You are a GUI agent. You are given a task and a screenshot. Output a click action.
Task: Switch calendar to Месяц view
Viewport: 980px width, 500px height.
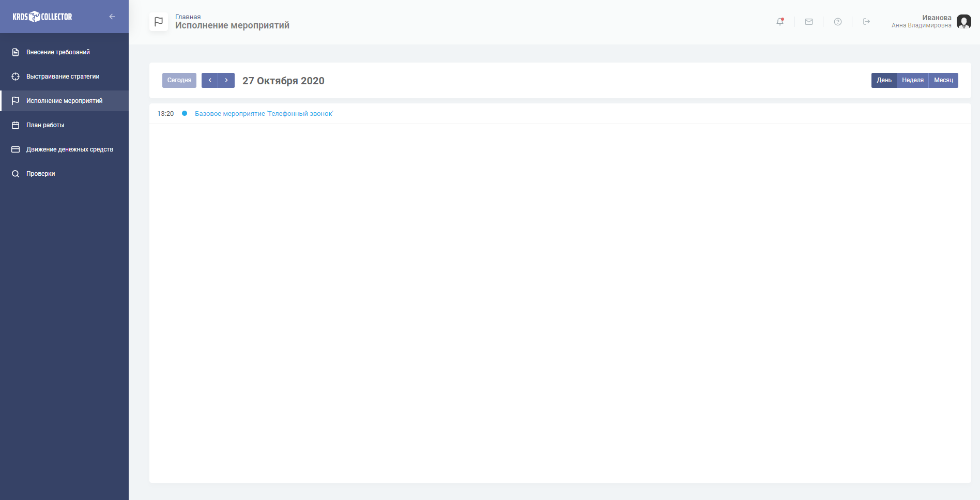point(943,80)
